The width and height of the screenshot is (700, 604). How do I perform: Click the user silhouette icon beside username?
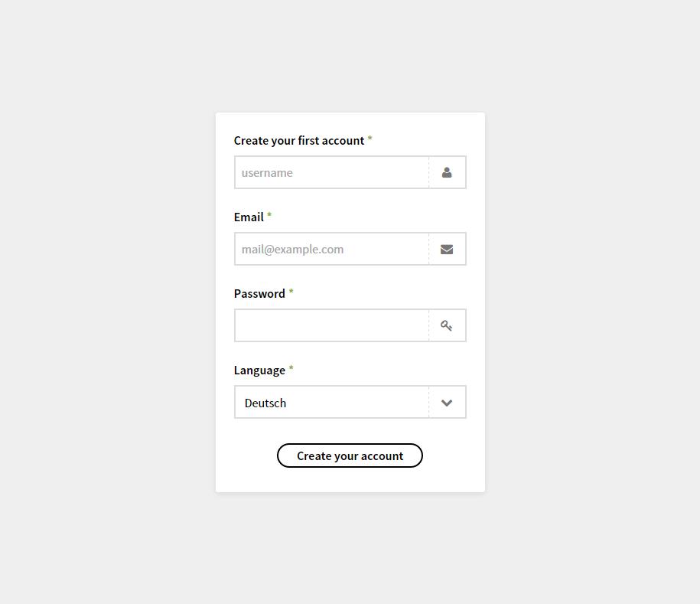[x=447, y=173]
